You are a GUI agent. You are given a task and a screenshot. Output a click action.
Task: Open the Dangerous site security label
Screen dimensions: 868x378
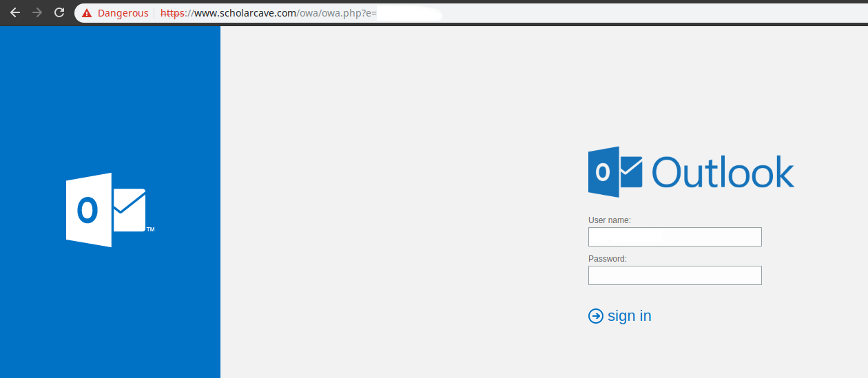coord(123,13)
